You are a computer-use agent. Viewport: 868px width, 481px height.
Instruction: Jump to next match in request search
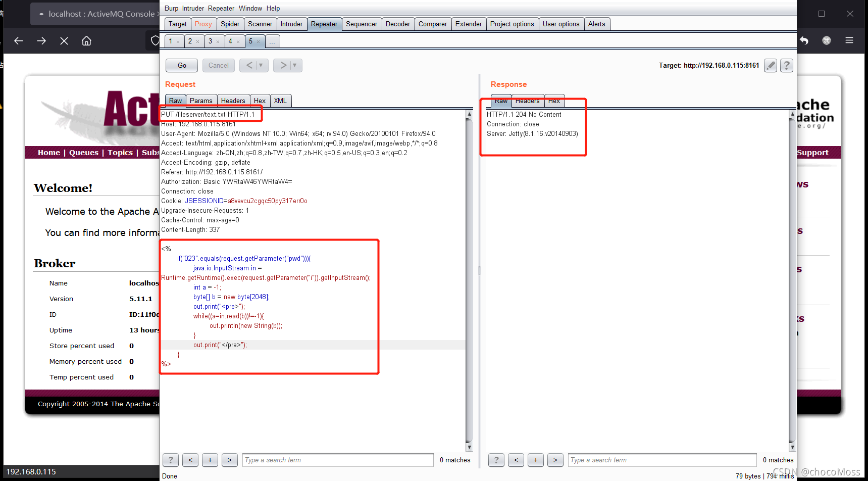pos(230,460)
